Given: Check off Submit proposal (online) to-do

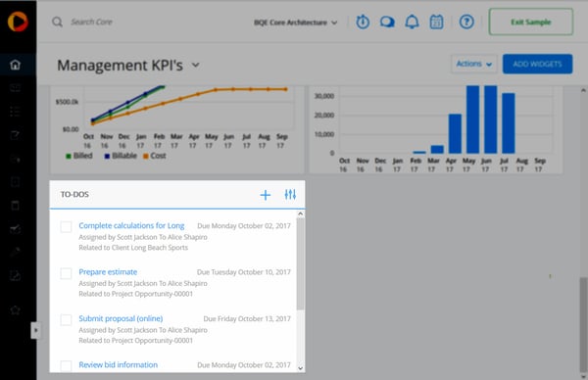Looking at the screenshot, I should point(66,319).
